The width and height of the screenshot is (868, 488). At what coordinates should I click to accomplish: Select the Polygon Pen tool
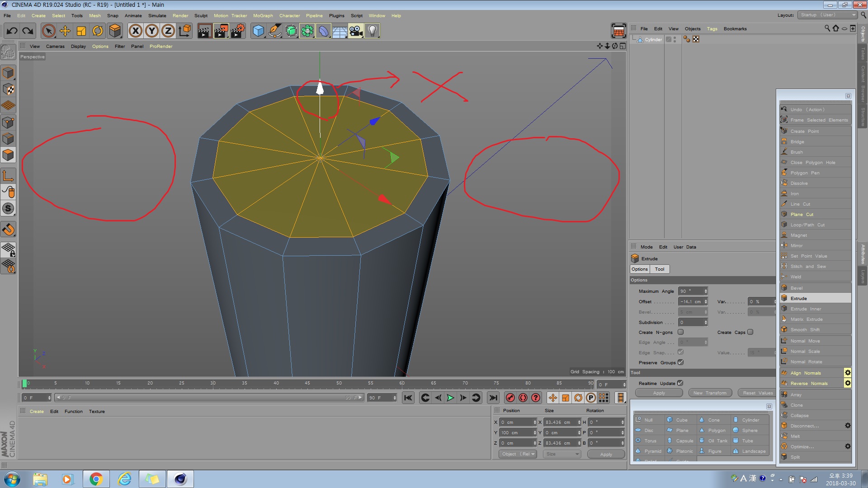pos(806,172)
